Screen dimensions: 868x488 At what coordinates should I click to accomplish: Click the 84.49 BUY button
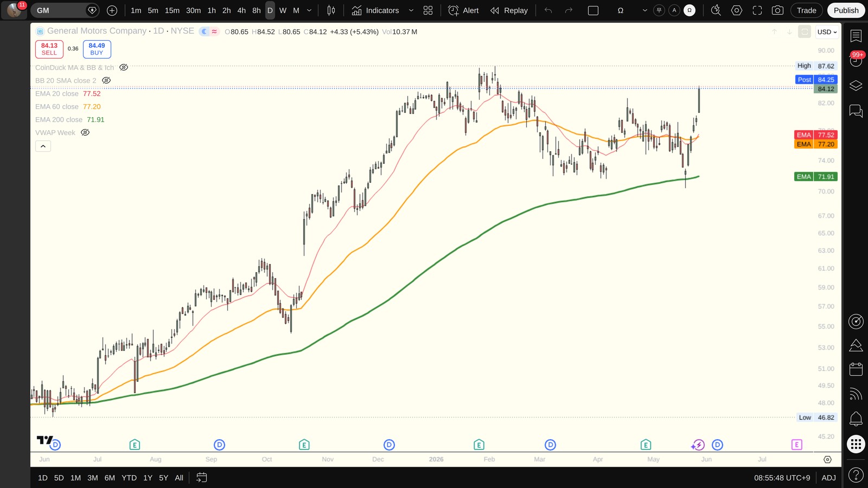[x=97, y=49]
